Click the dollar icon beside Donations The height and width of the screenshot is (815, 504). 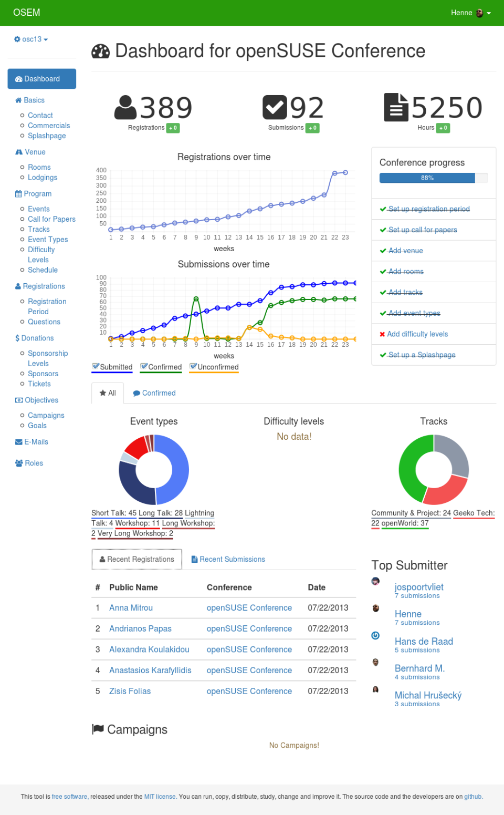click(x=17, y=338)
